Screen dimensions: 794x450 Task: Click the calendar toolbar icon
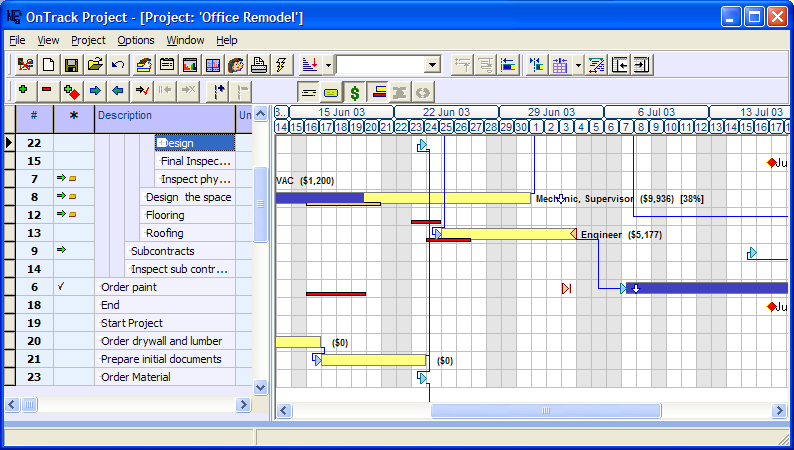coord(167,65)
